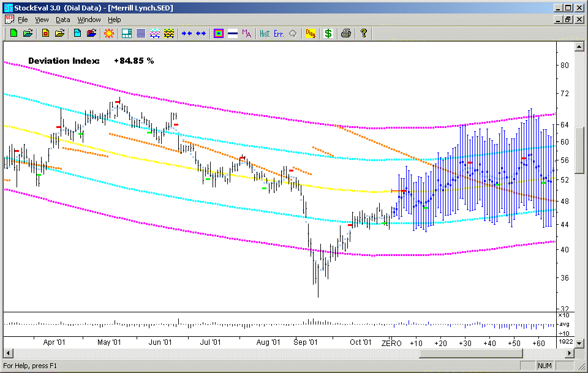This screenshot has height=373, width=588.
Task: Open the Window menu
Action: pos(89,20)
